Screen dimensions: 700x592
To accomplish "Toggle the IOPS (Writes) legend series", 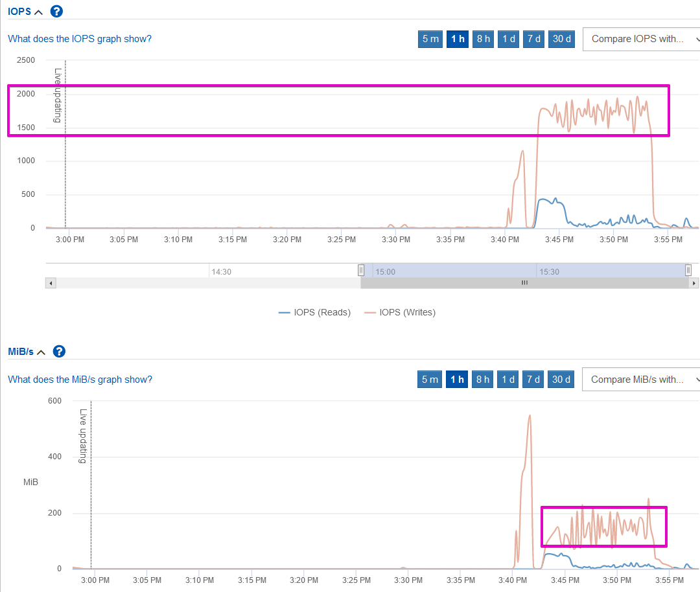I will [x=399, y=312].
